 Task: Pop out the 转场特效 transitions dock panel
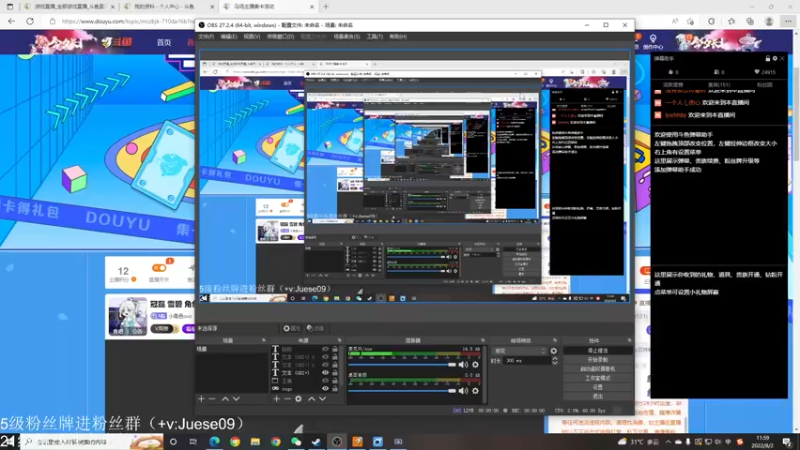(555, 340)
